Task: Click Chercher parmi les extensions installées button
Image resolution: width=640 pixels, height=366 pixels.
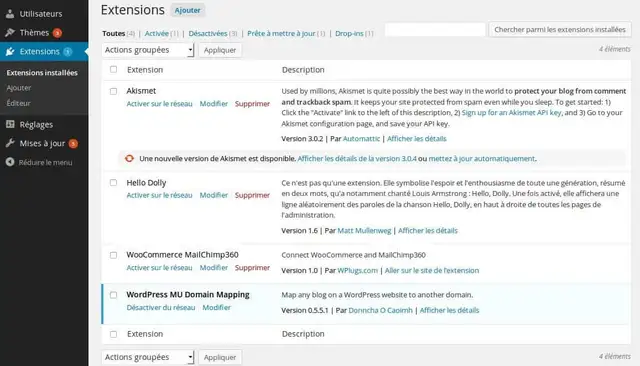Action: (x=560, y=29)
